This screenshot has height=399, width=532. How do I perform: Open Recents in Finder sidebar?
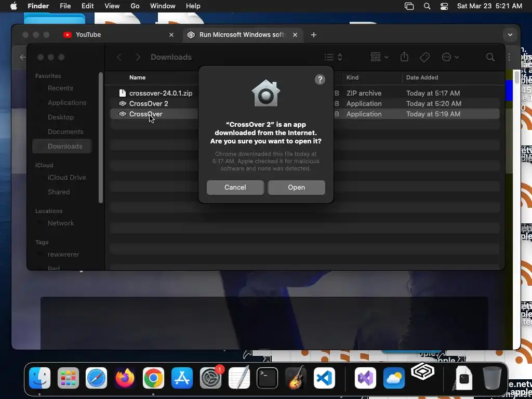(60, 88)
